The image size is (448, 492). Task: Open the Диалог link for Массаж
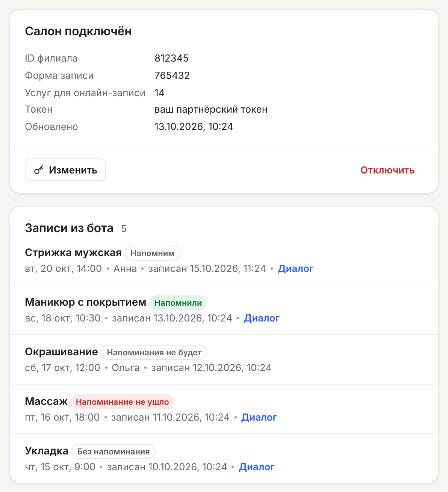(x=259, y=417)
